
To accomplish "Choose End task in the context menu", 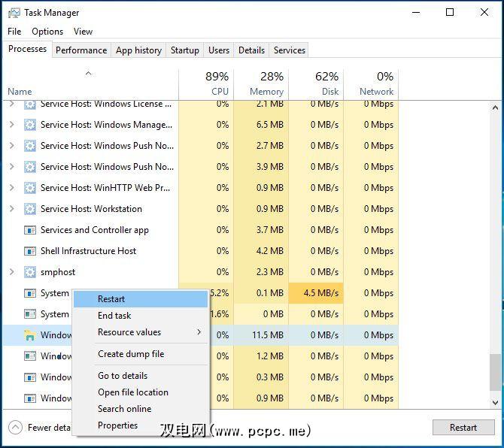I will coord(141,316).
